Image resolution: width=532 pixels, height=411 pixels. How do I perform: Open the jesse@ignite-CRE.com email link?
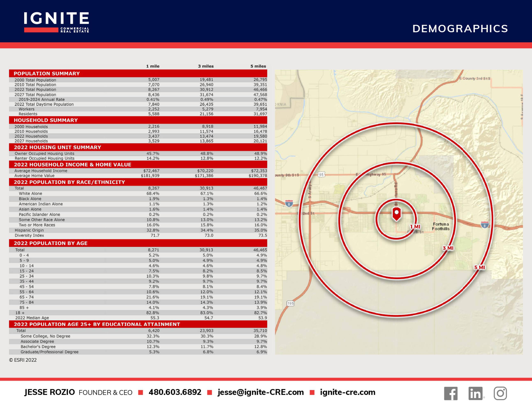click(261, 392)
